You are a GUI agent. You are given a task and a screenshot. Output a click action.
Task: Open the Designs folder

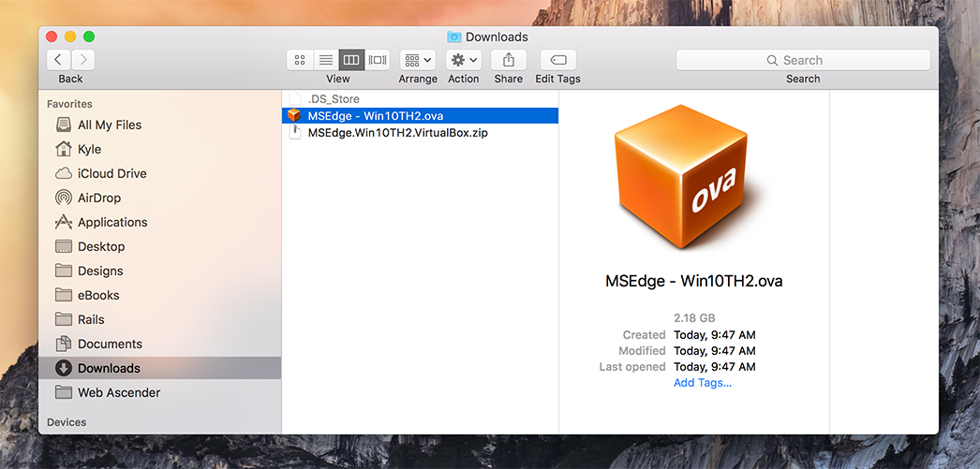[162, 271]
